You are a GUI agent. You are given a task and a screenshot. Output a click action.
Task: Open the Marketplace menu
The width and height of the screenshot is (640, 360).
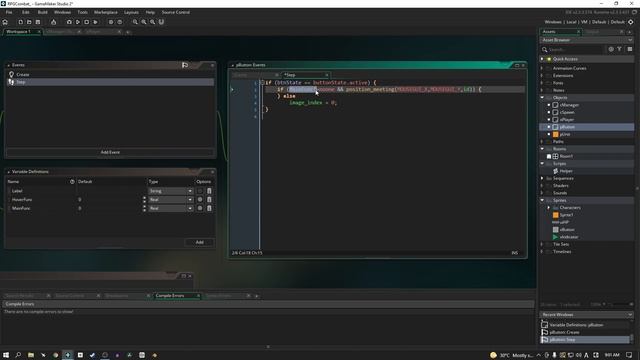pos(106,12)
